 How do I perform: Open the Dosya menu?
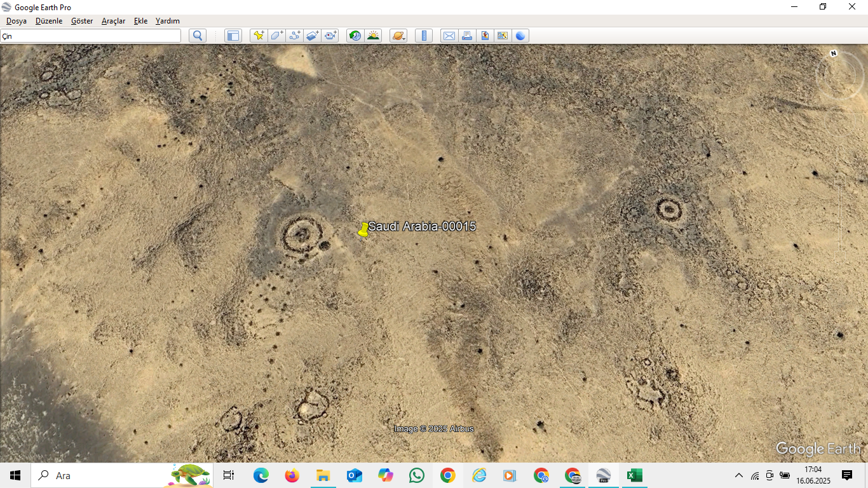pos(17,21)
